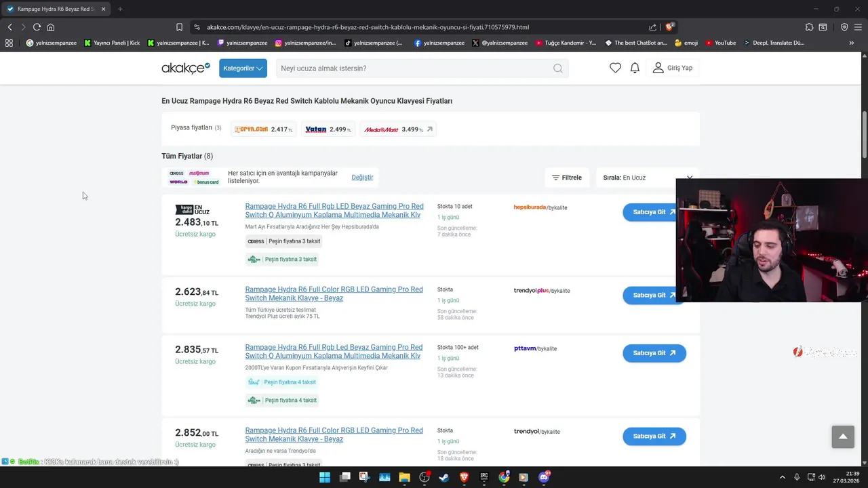Open The best ChatBot bookmark
This screenshot has height=488, width=868.
tap(635, 43)
